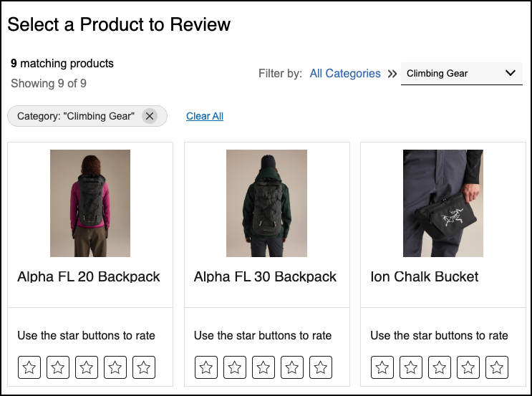Click the "Select a Product to Review" heading
This screenshot has height=396, width=532.
coord(119,24)
